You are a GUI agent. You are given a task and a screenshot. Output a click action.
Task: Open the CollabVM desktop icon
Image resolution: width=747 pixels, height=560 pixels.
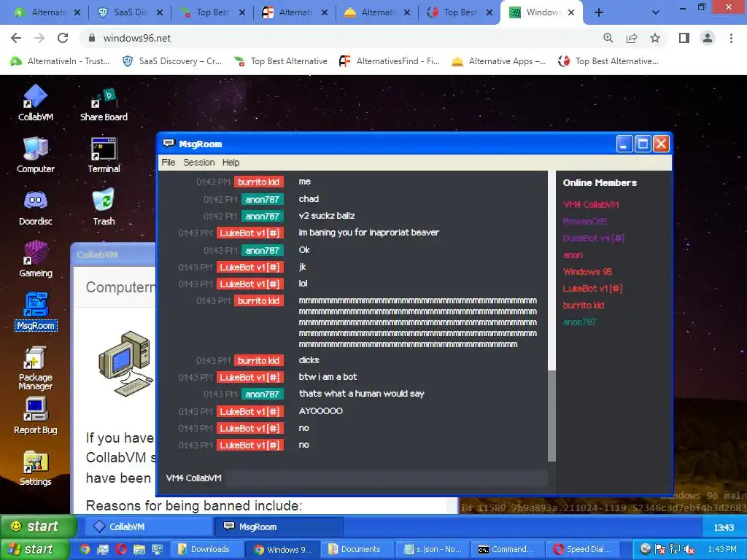(x=35, y=102)
